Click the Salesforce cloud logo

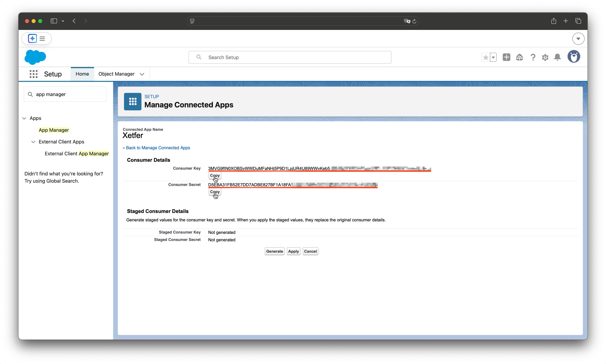35,57
